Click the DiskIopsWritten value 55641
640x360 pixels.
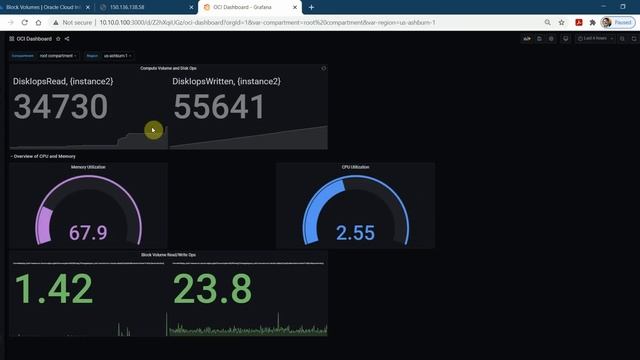[220, 107]
